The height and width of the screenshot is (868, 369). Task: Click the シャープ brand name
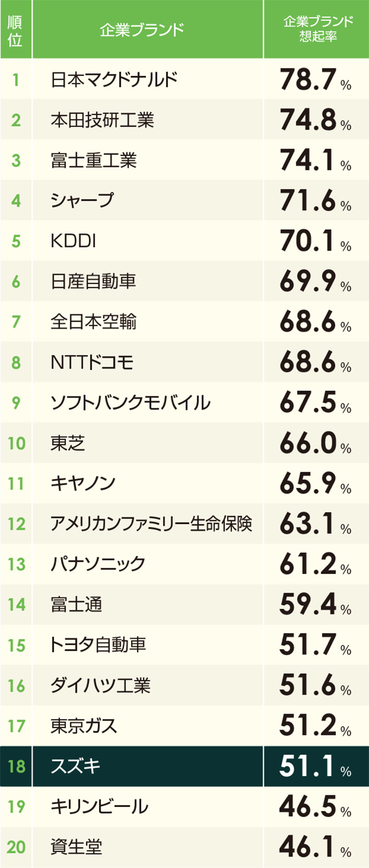click(x=82, y=200)
